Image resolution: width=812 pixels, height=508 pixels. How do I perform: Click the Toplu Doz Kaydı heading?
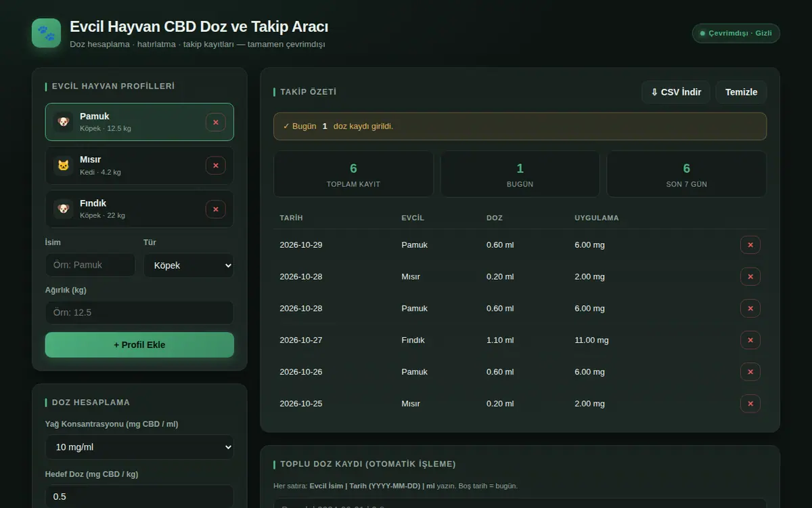point(368,464)
